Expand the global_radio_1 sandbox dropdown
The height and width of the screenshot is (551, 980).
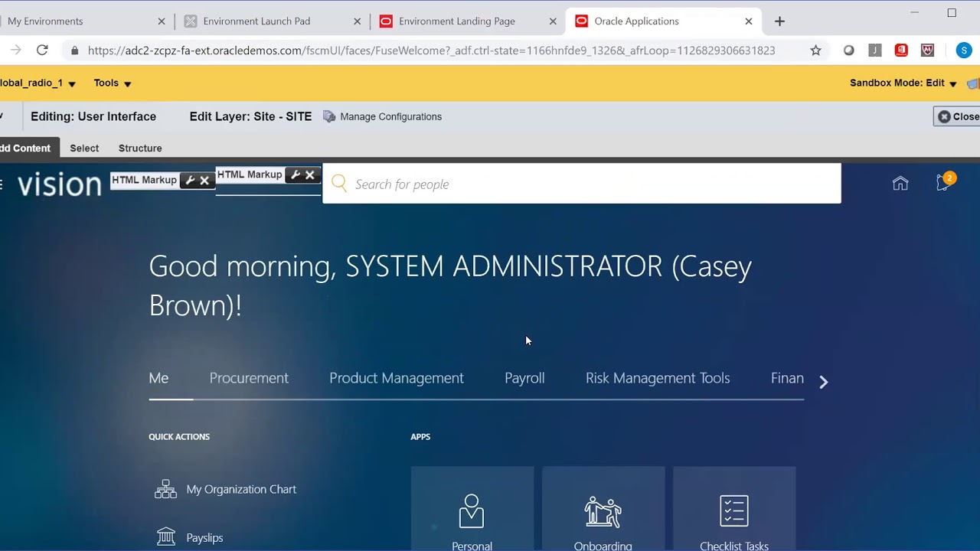point(38,83)
